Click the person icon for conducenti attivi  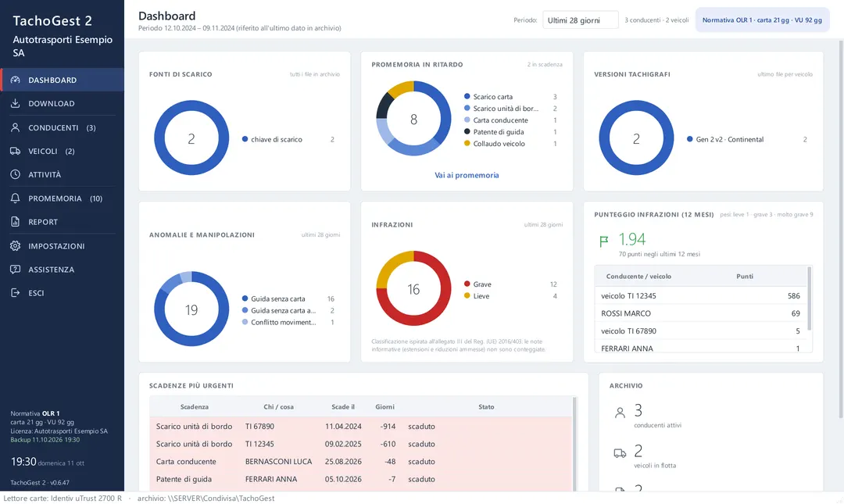(x=620, y=413)
